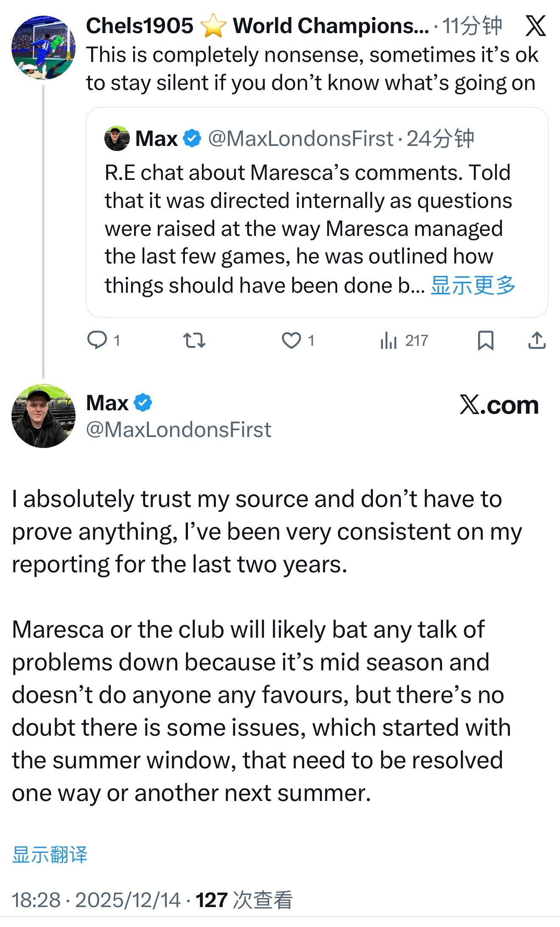The height and width of the screenshot is (927, 560).
Task: Expand quoted tweet with 显示更多
Action: pyautogui.click(x=473, y=285)
